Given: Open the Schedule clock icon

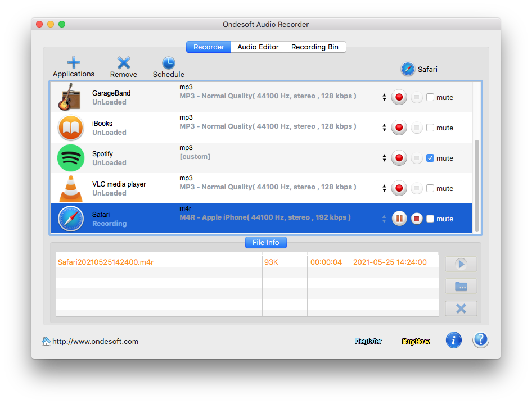Looking at the screenshot, I should 168,63.
